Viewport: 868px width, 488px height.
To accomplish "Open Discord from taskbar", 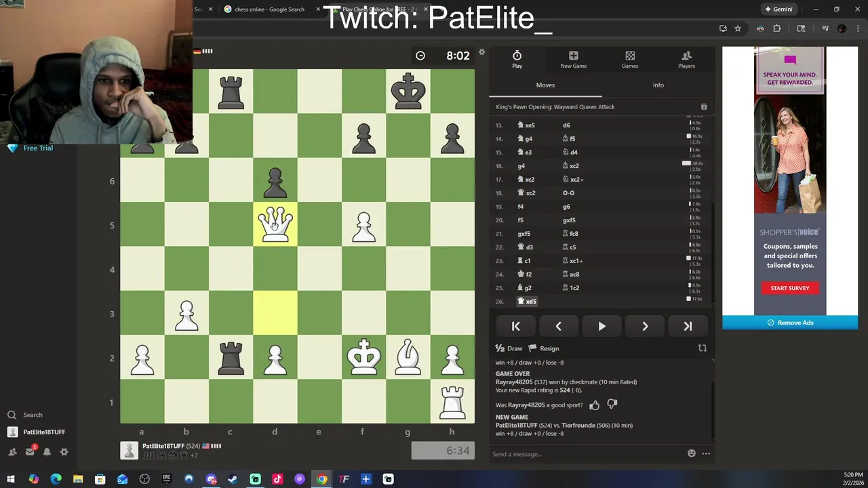I will click(x=211, y=479).
